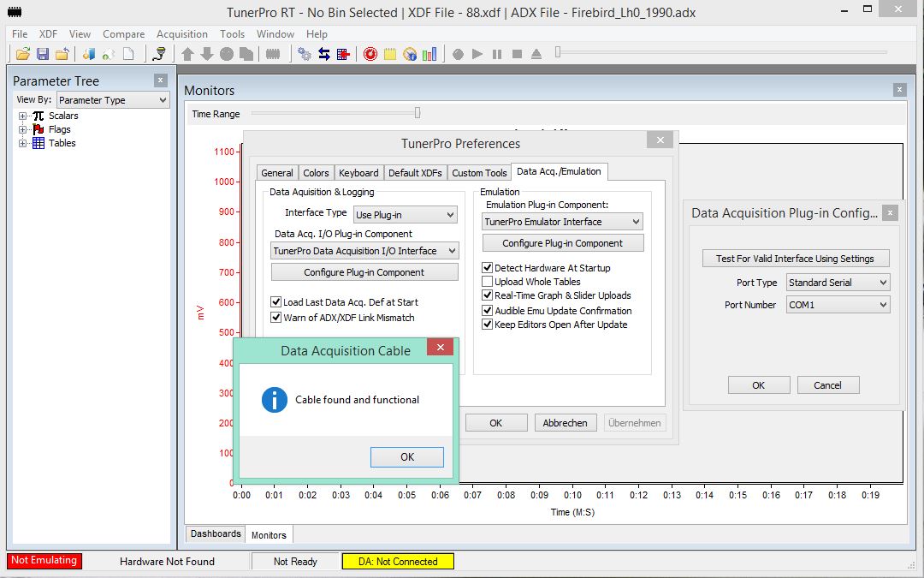Switch to the Custom Tools tab

pos(479,173)
